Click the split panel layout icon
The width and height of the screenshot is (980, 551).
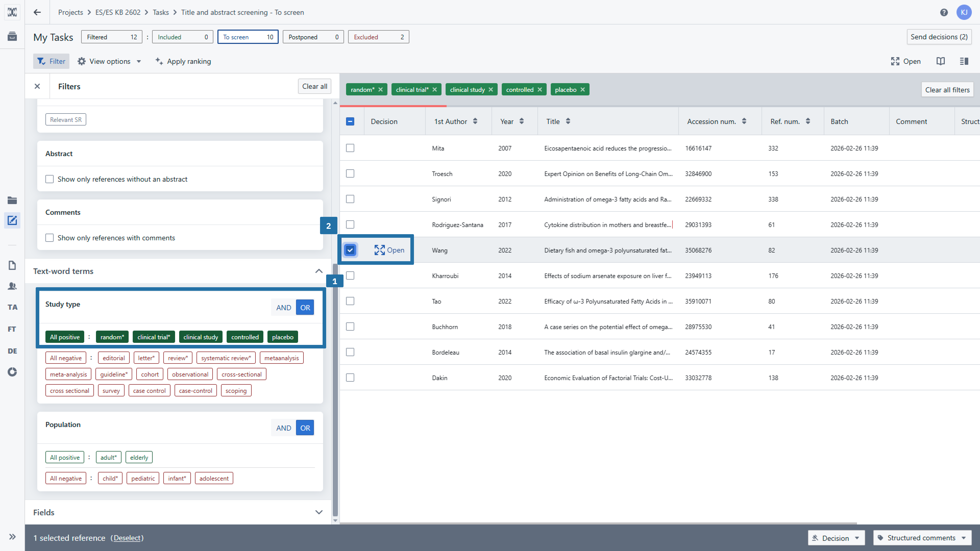(x=964, y=61)
